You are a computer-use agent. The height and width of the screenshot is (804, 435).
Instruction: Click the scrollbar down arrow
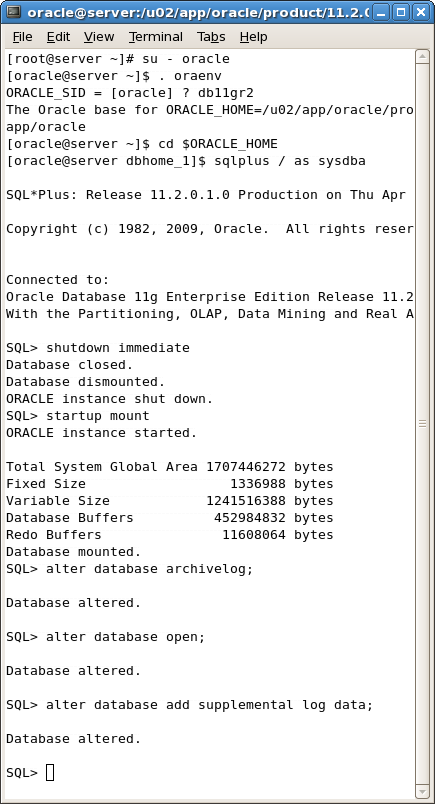422,791
